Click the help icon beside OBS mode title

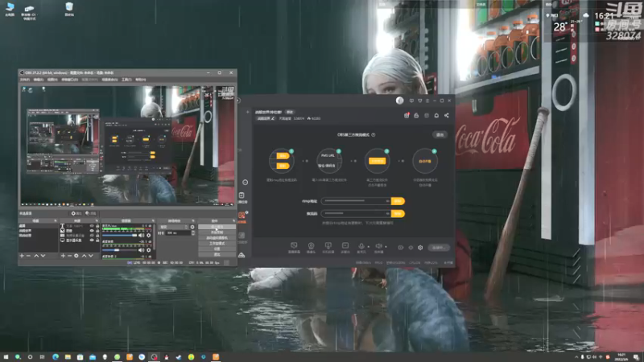coord(373,134)
